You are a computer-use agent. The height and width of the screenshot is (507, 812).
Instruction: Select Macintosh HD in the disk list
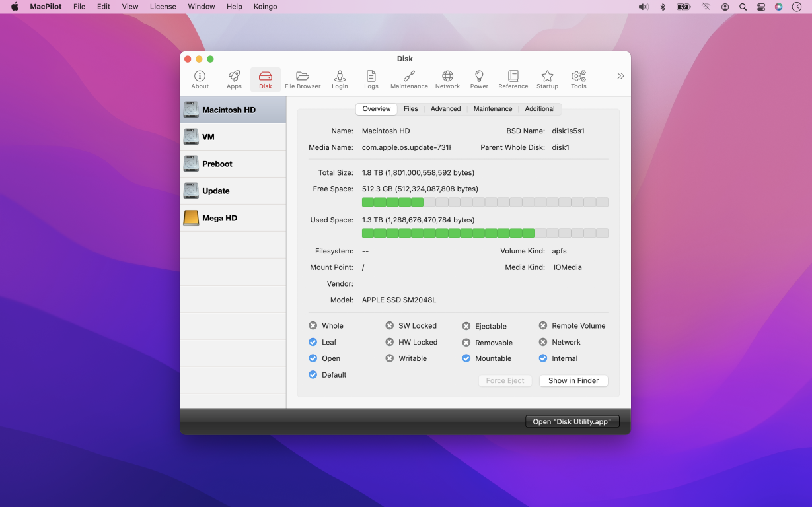tap(233, 110)
